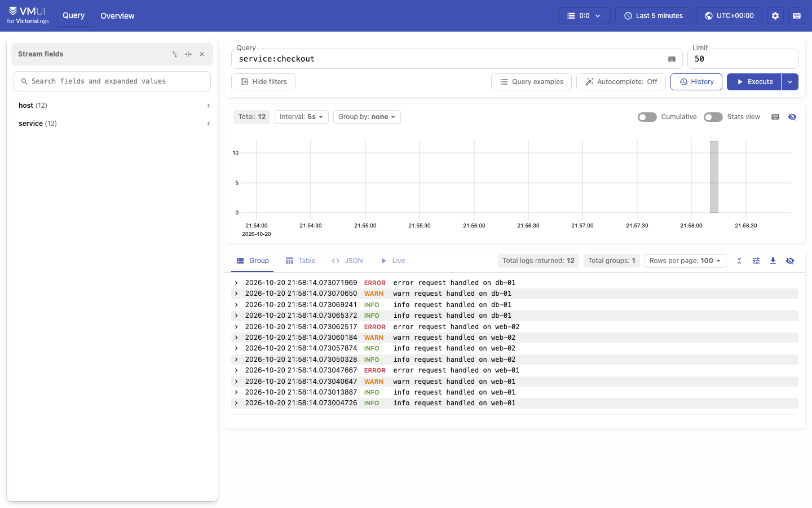Open query History
The width and height of the screenshot is (812, 508).
pos(696,82)
